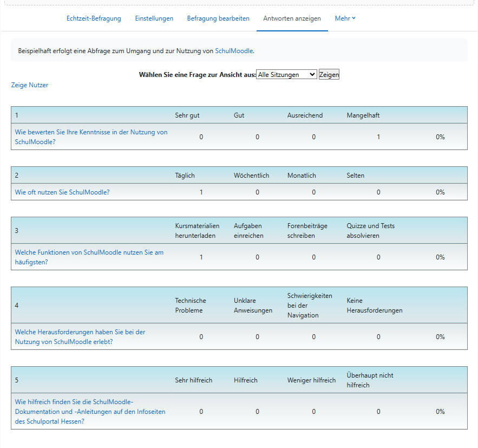The image size is (478, 448).
Task: Click the 0% value in question 1 row
Action: (440, 137)
